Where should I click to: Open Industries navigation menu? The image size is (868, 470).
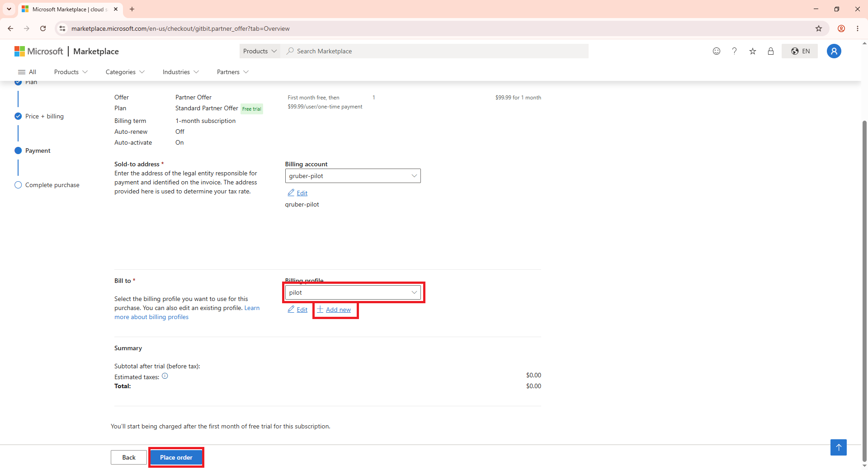pyautogui.click(x=181, y=72)
